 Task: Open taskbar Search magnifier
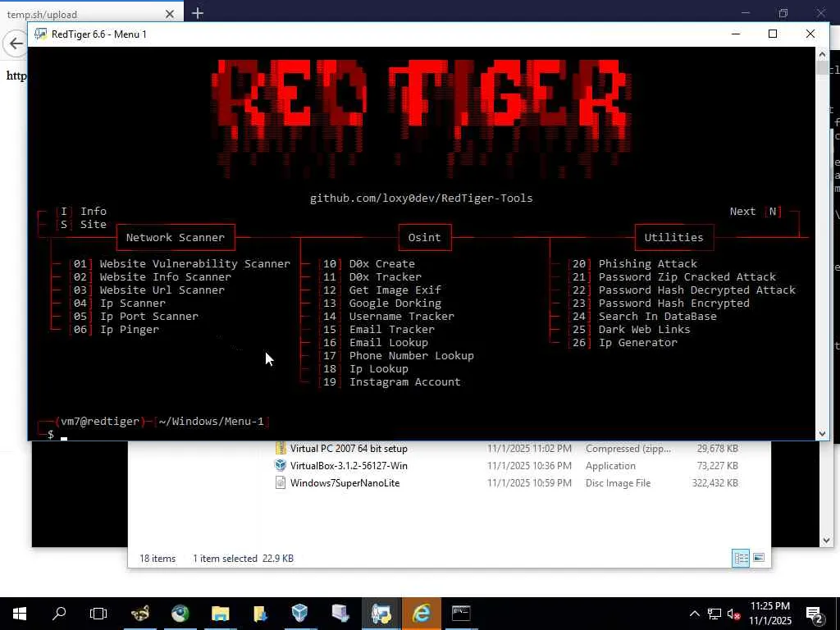pyautogui.click(x=59, y=614)
